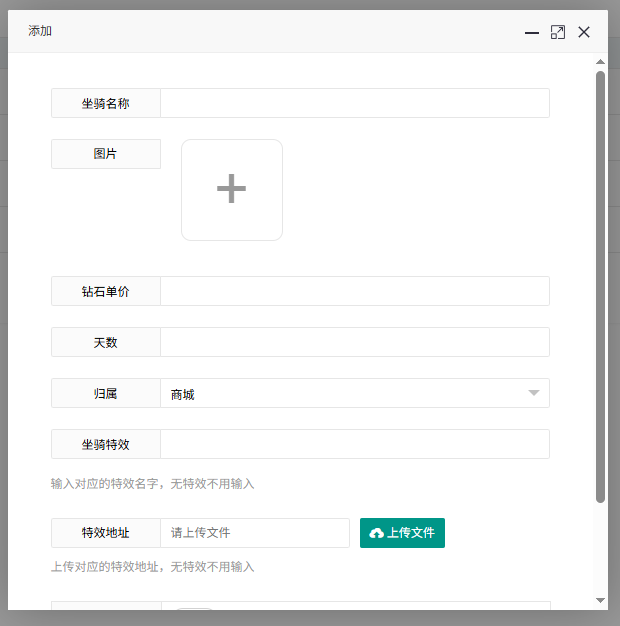This screenshot has width=620, height=626.
Task: Focus the 坐骑名称 text field
Action: 354,103
